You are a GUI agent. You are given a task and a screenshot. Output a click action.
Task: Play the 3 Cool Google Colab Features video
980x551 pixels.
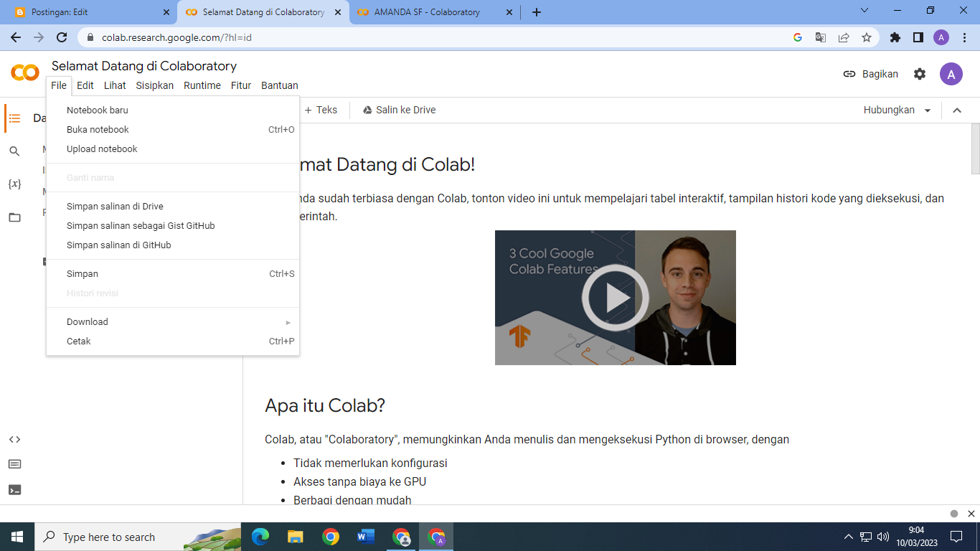(x=615, y=298)
